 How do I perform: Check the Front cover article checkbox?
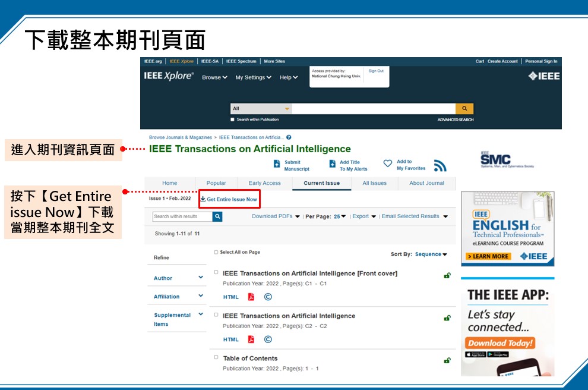[216, 272]
